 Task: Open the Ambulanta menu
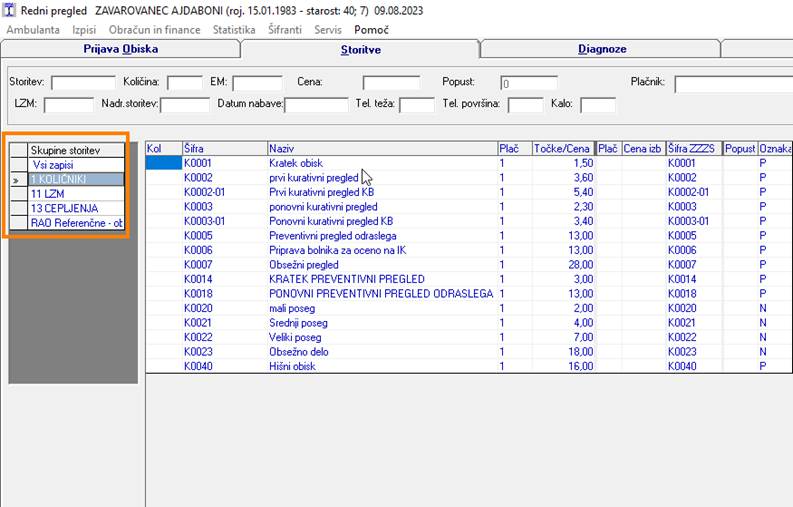[x=33, y=30]
